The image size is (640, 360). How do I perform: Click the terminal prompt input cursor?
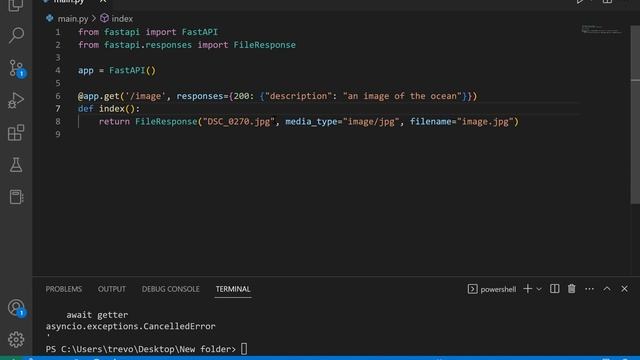click(x=244, y=349)
